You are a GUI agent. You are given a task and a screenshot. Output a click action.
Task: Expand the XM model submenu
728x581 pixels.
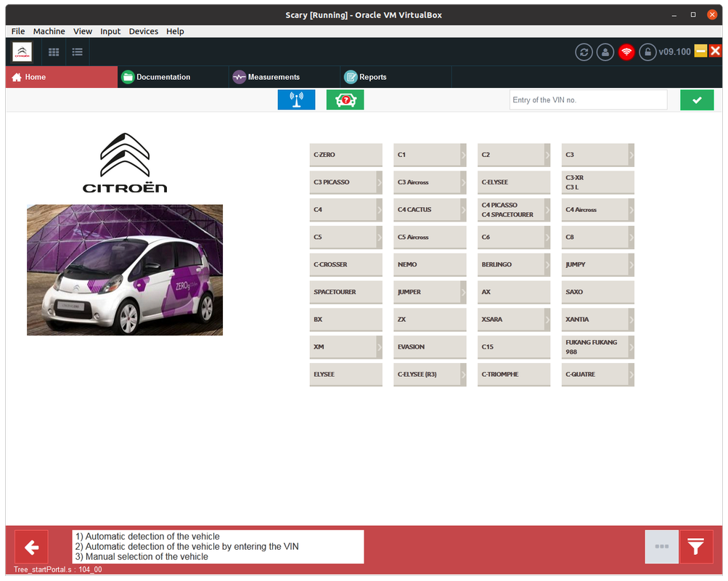(380, 346)
